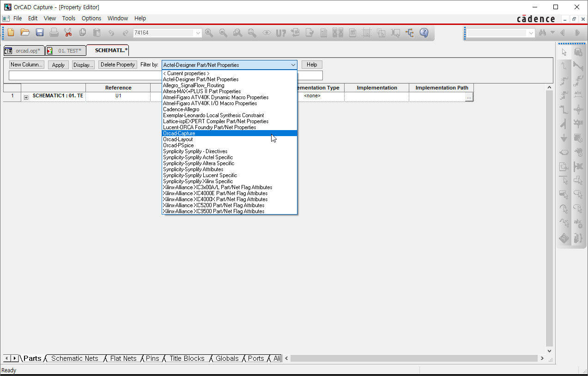The height and width of the screenshot is (376, 588).
Task: Click the Back Annotate toolbar icon
Action: [295, 33]
